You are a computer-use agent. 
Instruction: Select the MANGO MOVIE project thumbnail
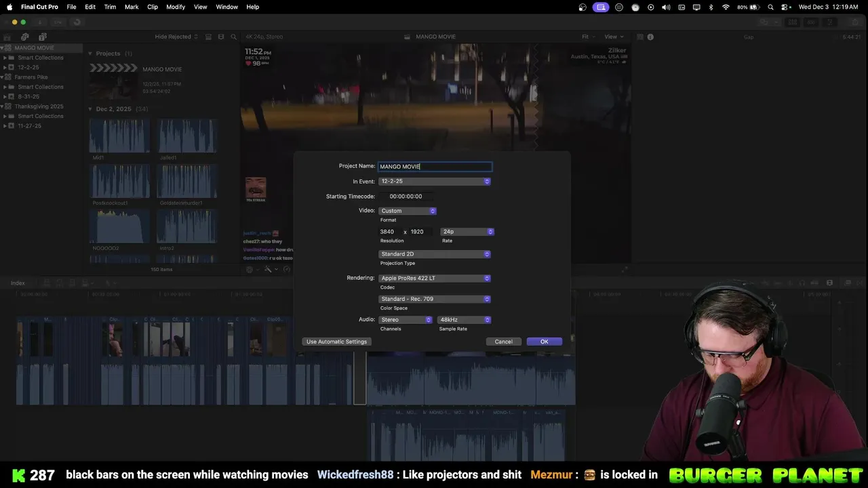(x=113, y=80)
